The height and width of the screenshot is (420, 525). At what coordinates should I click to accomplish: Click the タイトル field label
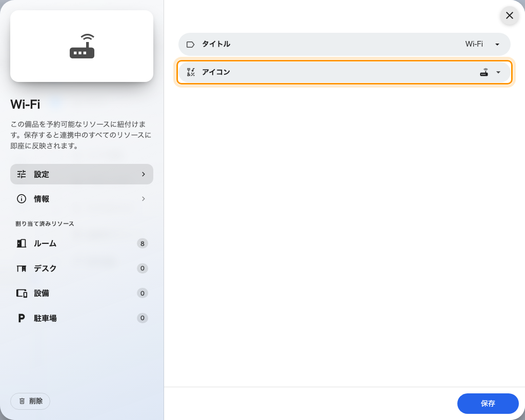[216, 44]
